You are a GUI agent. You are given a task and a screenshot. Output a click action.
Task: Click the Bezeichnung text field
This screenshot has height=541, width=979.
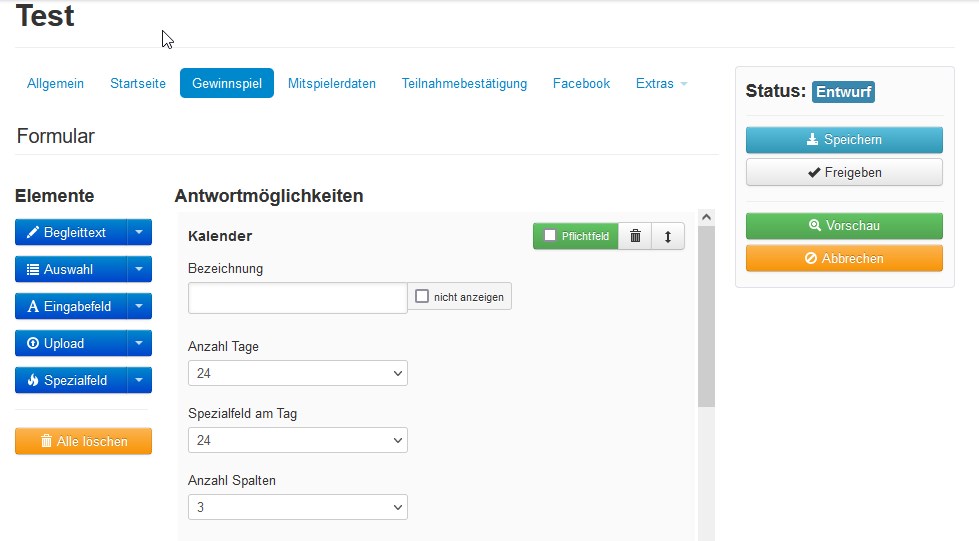click(297, 297)
